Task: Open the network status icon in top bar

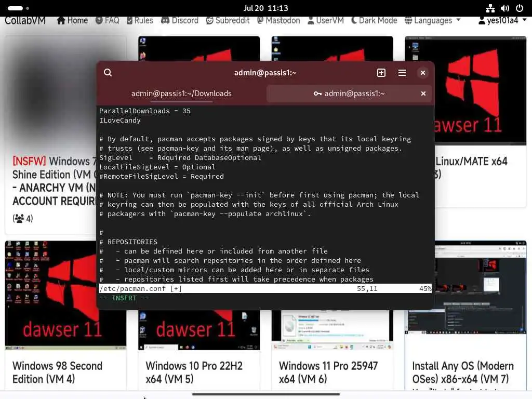Action: click(x=490, y=8)
